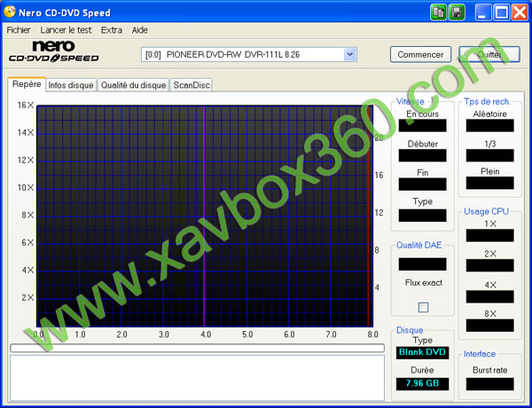Select the Repère tab
The width and height of the screenshot is (532, 408).
click(27, 84)
